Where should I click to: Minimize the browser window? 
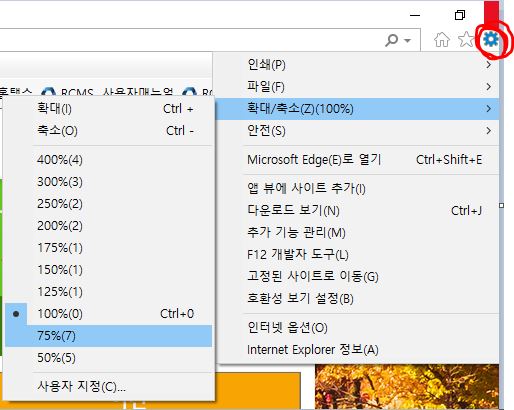[415, 15]
